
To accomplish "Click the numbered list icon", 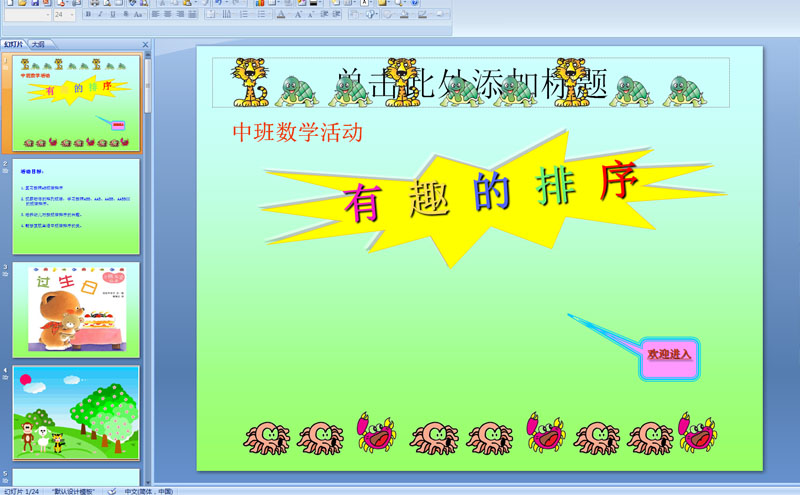I will coord(244,14).
